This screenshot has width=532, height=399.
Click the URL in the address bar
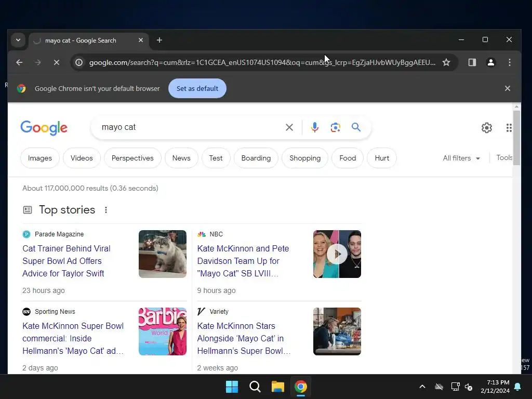click(262, 62)
